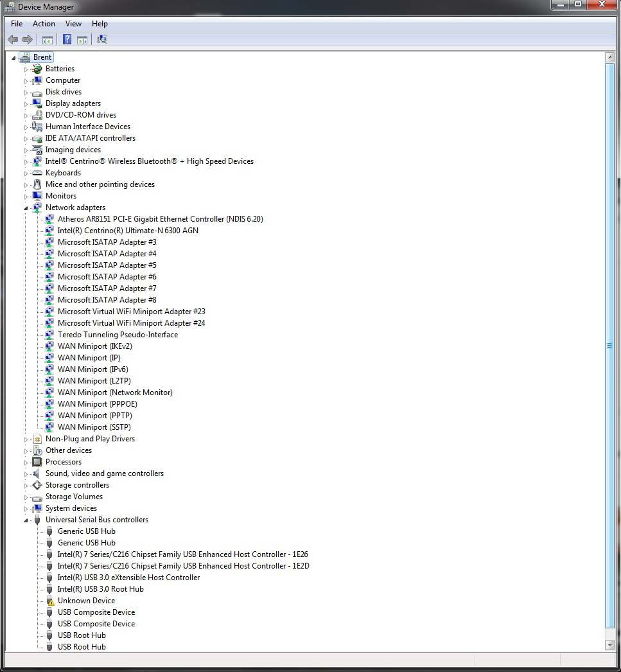Select WAN Miniport (IKEv2)
This screenshot has height=672, width=621.
tap(94, 346)
